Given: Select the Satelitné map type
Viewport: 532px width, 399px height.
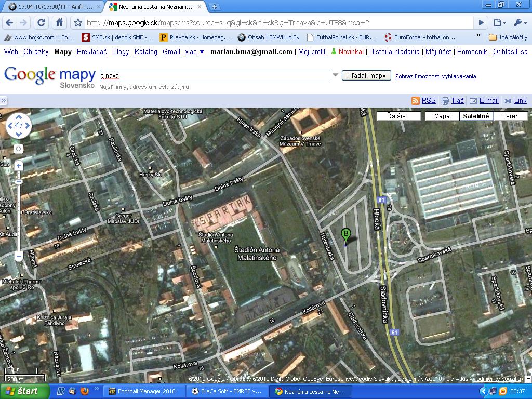Looking at the screenshot, I should pyautogui.click(x=475, y=116).
